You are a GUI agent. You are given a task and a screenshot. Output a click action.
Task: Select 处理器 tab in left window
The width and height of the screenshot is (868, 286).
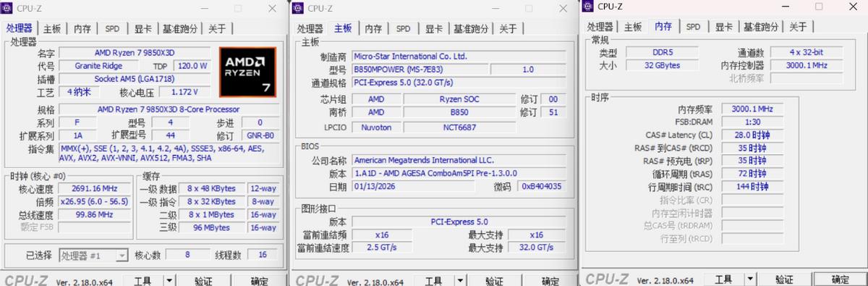20,28
